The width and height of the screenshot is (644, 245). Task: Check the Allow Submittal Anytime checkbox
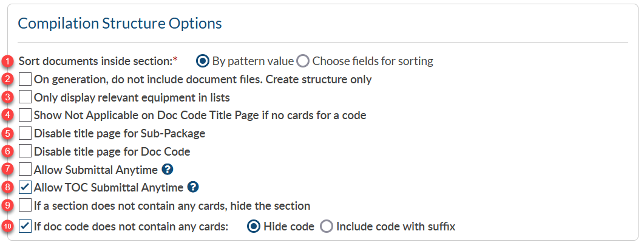point(25,170)
